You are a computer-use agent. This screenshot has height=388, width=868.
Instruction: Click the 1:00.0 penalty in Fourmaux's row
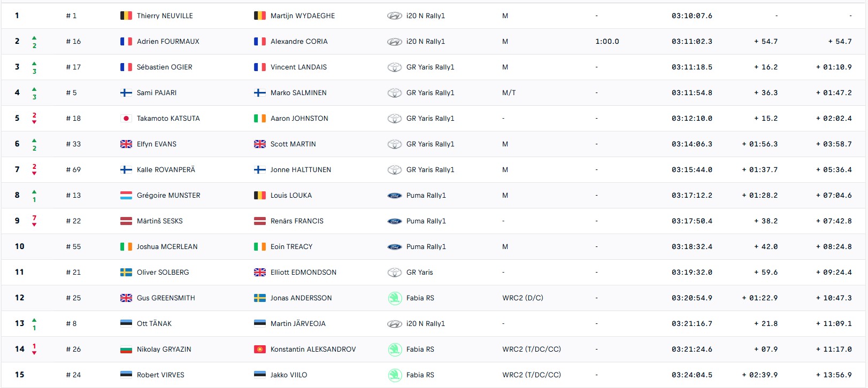coord(607,42)
